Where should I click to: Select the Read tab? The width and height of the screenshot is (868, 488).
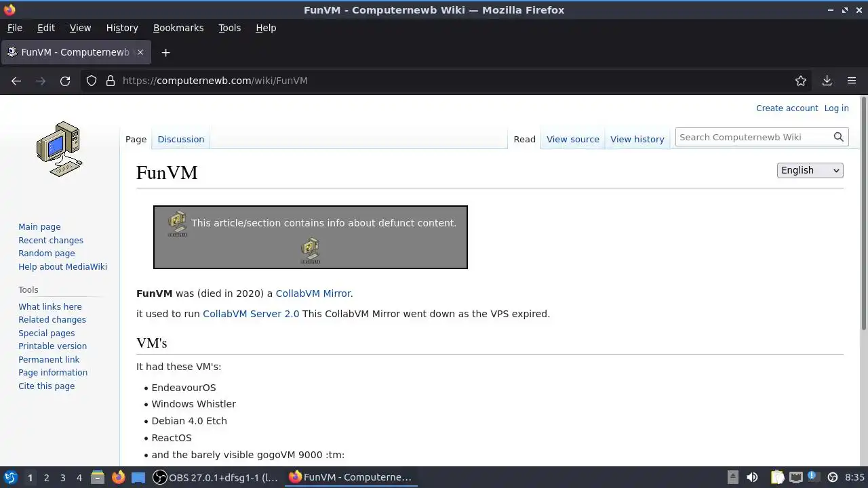click(524, 139)
